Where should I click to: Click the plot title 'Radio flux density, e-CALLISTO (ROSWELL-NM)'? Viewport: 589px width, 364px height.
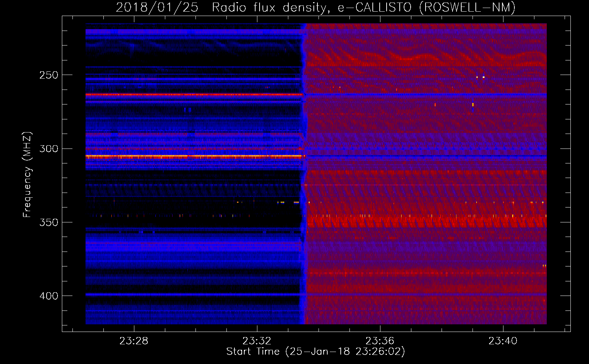coord(364,8)
